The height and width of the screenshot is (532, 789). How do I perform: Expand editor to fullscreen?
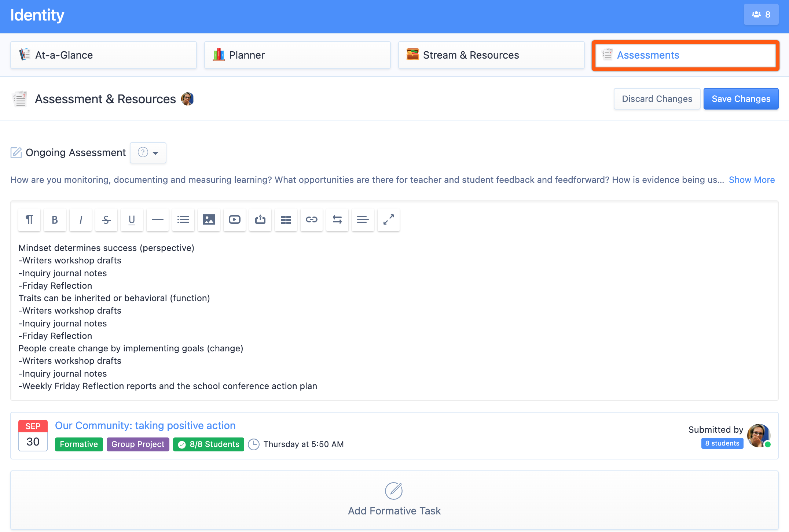pos(389,220)
